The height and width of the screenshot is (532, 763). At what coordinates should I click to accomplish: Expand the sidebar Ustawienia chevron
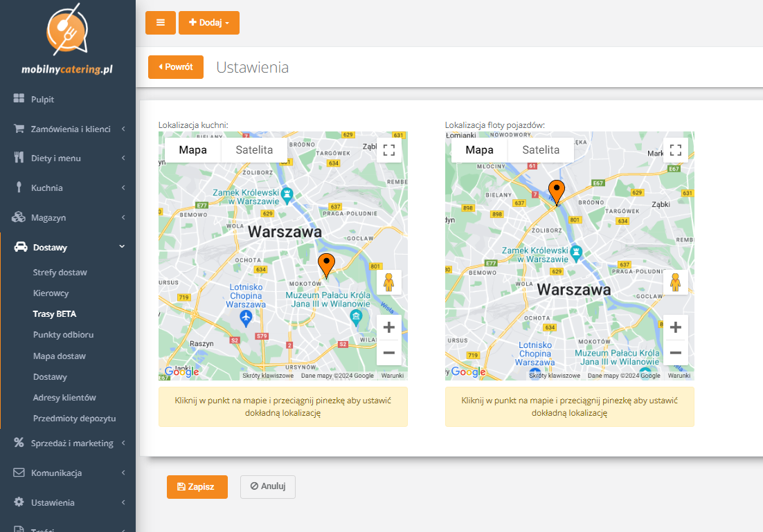pyautogui.click(x=124, y=502)
